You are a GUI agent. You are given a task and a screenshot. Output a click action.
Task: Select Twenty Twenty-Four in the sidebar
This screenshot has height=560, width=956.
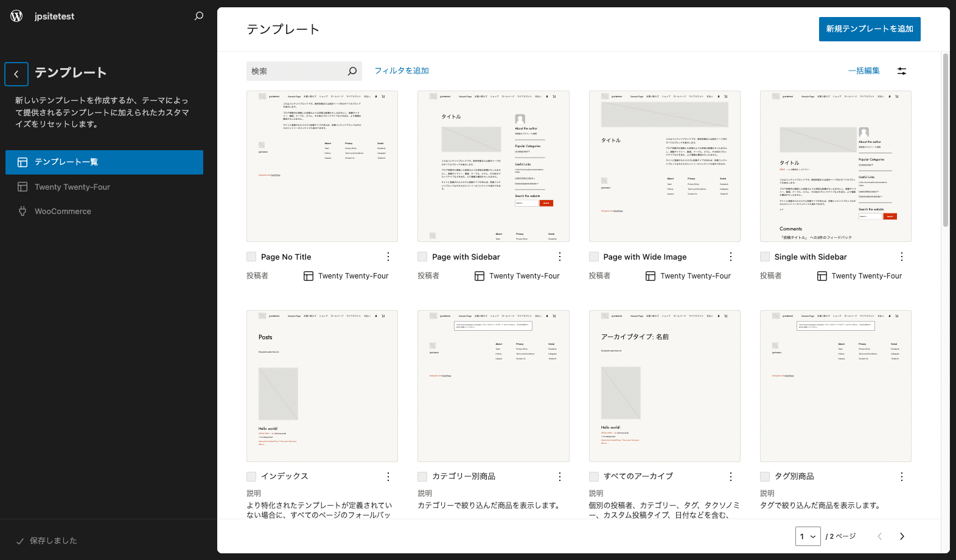(104, 187)
